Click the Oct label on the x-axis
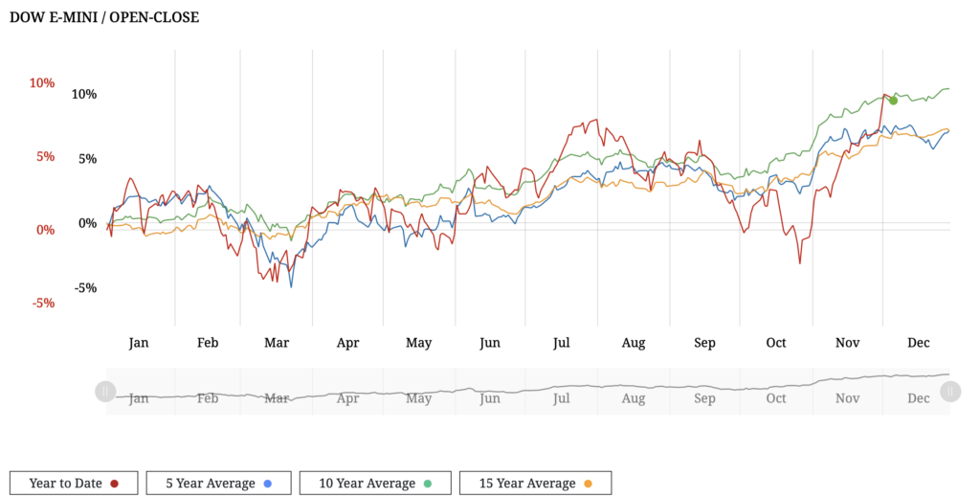Viewport: 980px width, 498px height. pos(776,343)
